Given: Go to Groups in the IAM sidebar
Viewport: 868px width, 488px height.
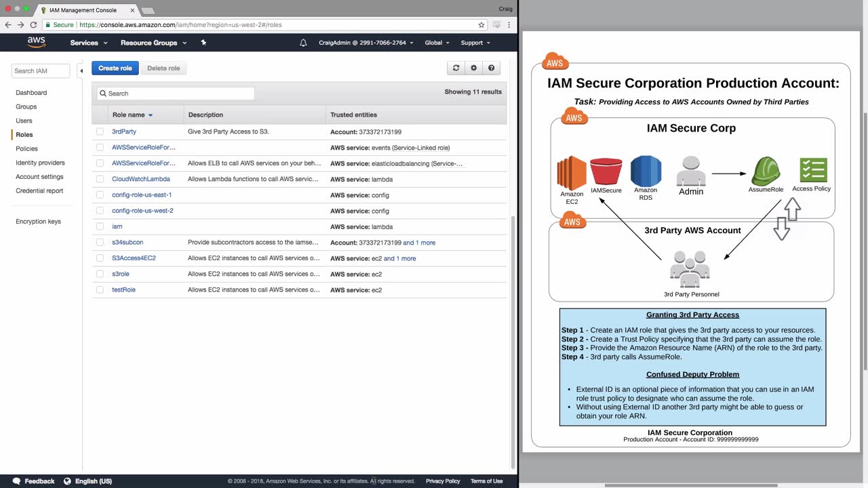Looking at the screenshot, I should tap(26, 106).
